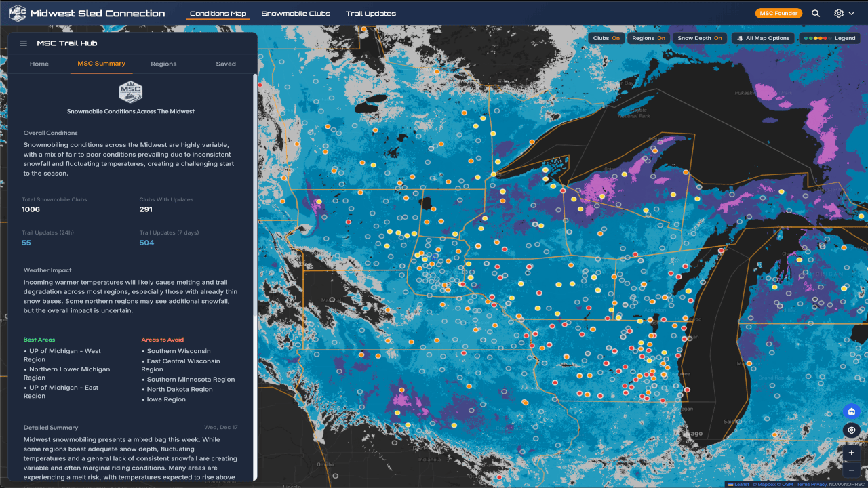Image resolution: width=868 pixels, height=488 pixels.
Task: Click the Midwest Sled Connection site title
Action: tap(98, 14)
